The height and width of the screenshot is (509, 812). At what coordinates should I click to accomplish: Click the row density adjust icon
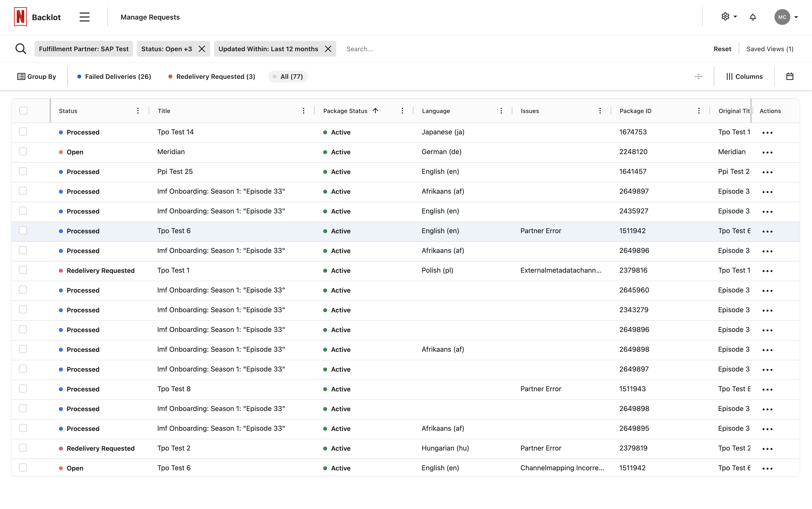pos(698,76)
